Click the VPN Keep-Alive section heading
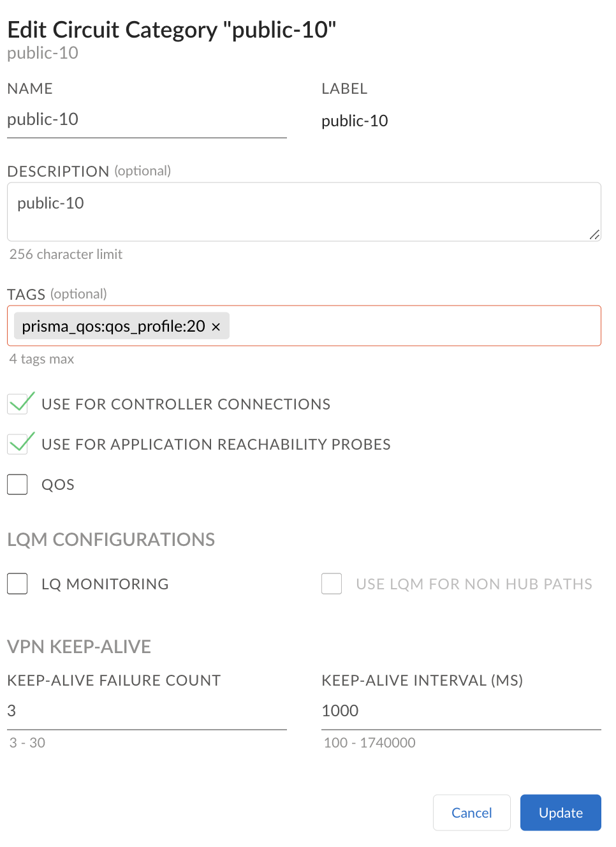The height and width of the screenshot is (847, 616). pos(79,647)
